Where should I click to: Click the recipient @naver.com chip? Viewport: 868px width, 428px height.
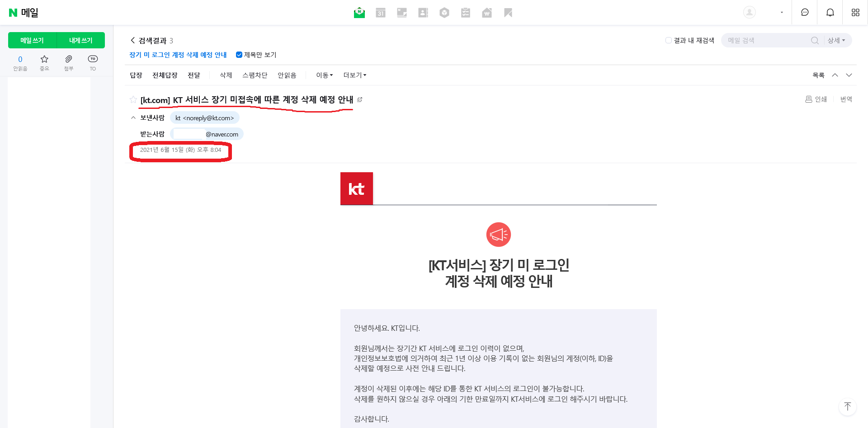[x=207, y=134]
